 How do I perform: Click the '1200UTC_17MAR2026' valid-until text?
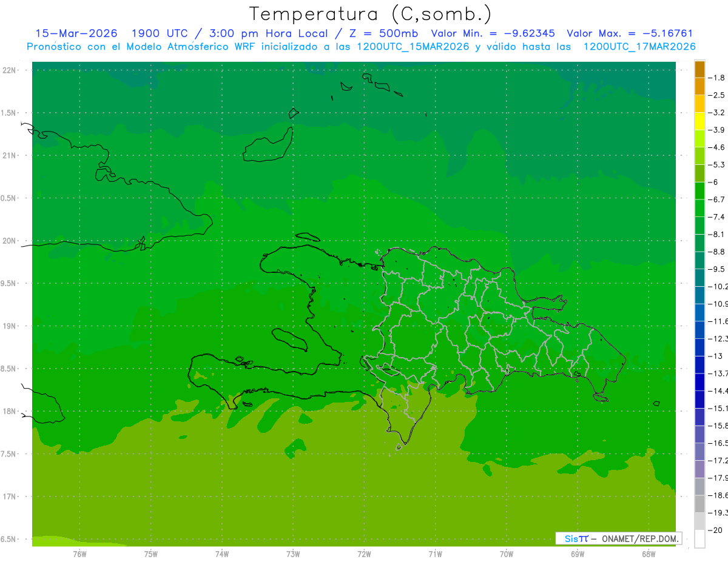639,46
